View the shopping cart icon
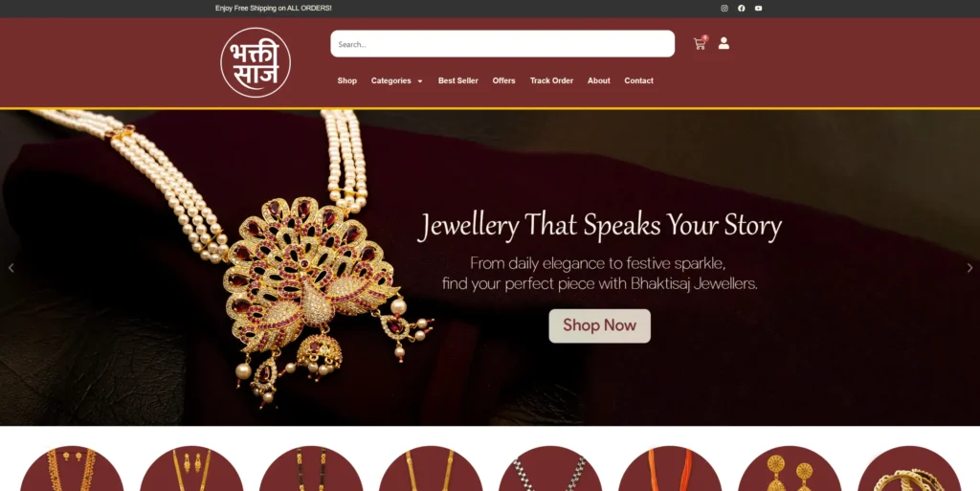 tap(700, 43)
